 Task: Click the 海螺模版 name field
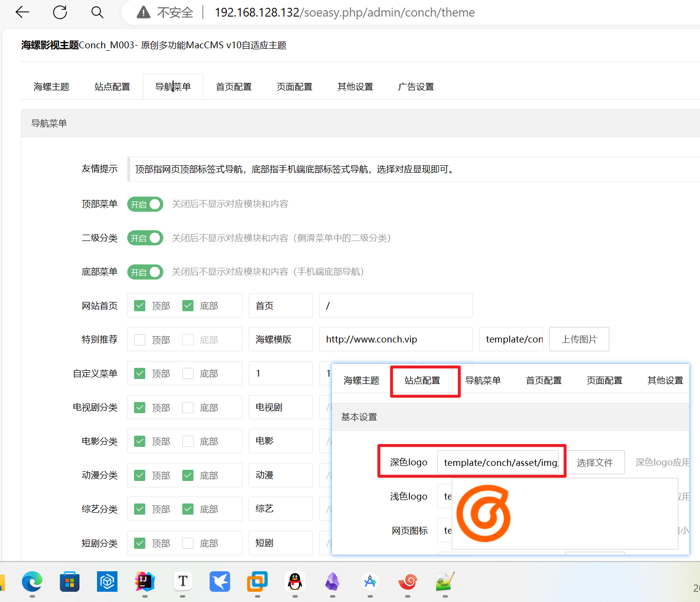coord(281,339)
